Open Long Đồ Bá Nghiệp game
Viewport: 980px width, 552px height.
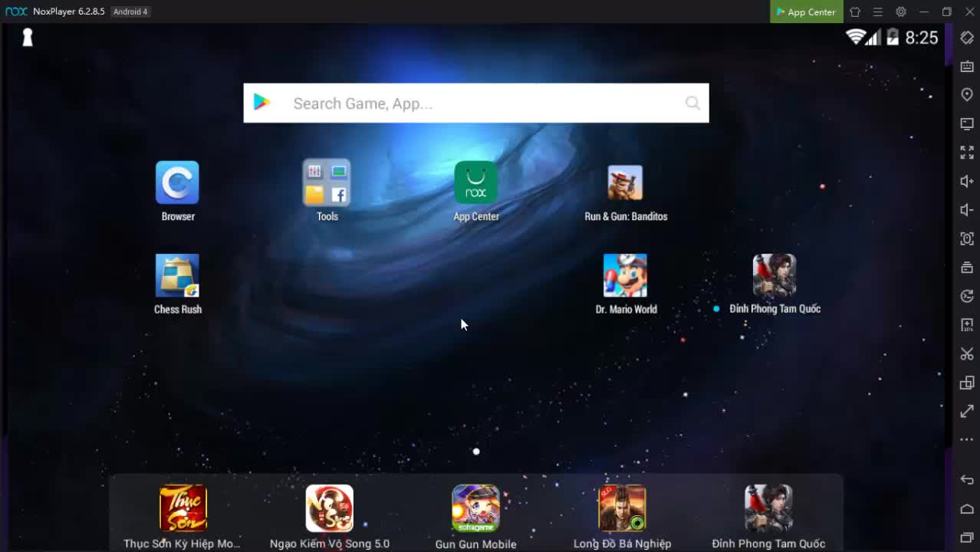click(x=622, y=508)
